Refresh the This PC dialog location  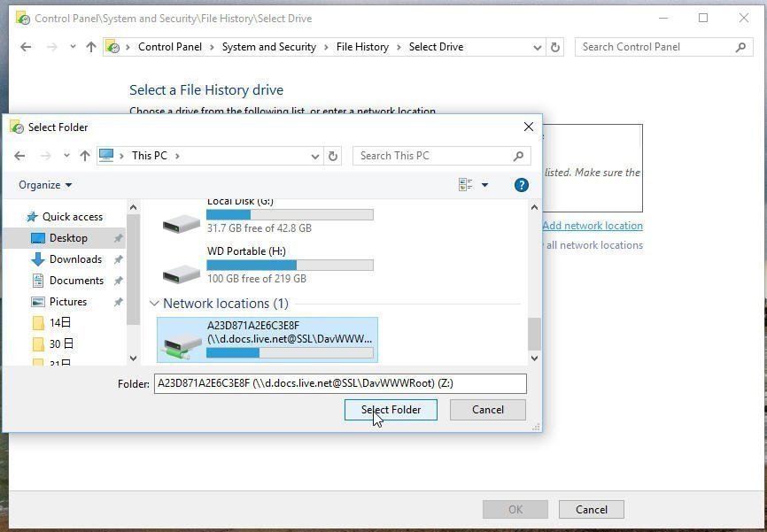[x=333, y=156]
